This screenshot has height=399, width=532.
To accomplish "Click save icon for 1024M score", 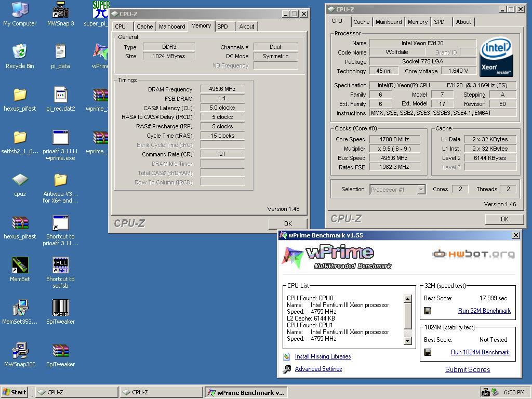I will point(428,352).
